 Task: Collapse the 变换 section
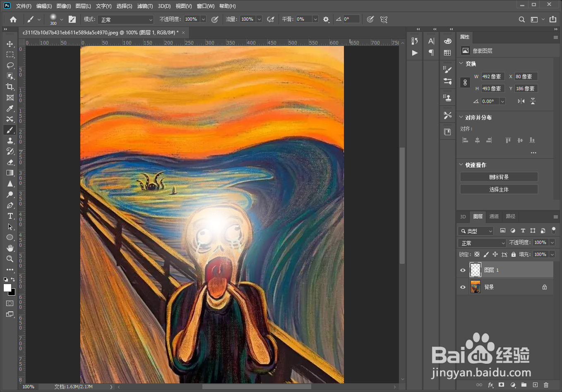point(461,63)
